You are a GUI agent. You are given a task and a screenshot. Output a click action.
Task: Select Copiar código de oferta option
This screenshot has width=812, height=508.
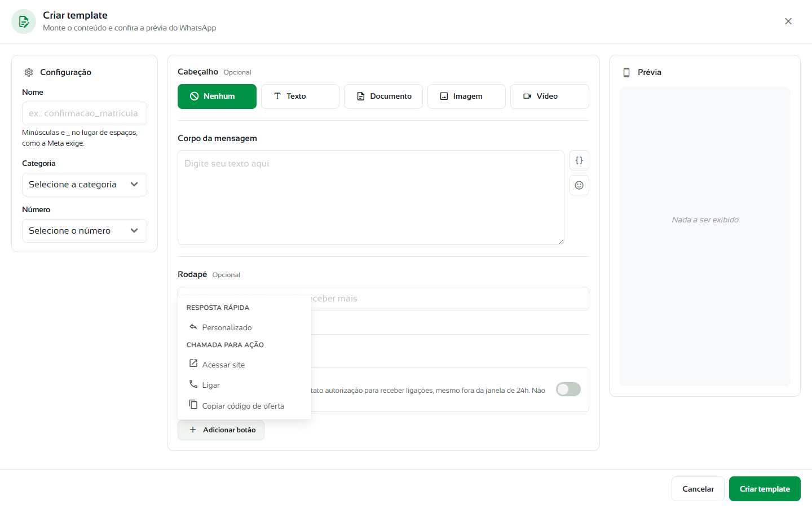point(244,406)
